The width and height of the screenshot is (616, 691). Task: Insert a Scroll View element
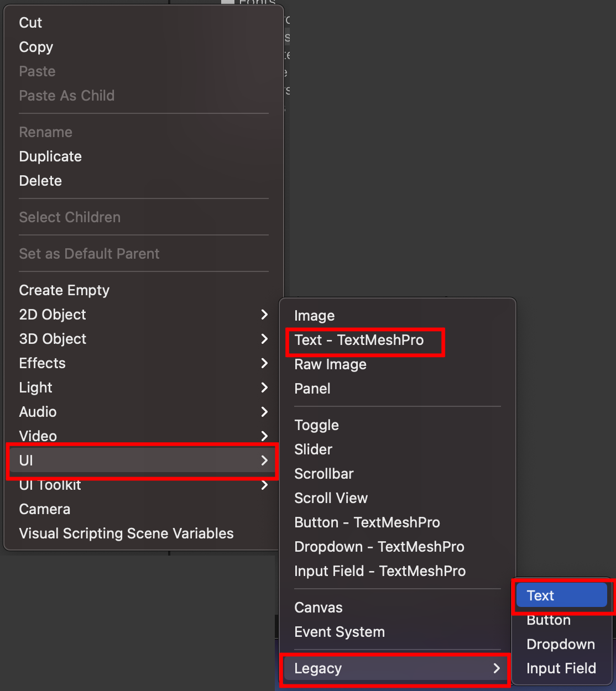tap(331, 498)
